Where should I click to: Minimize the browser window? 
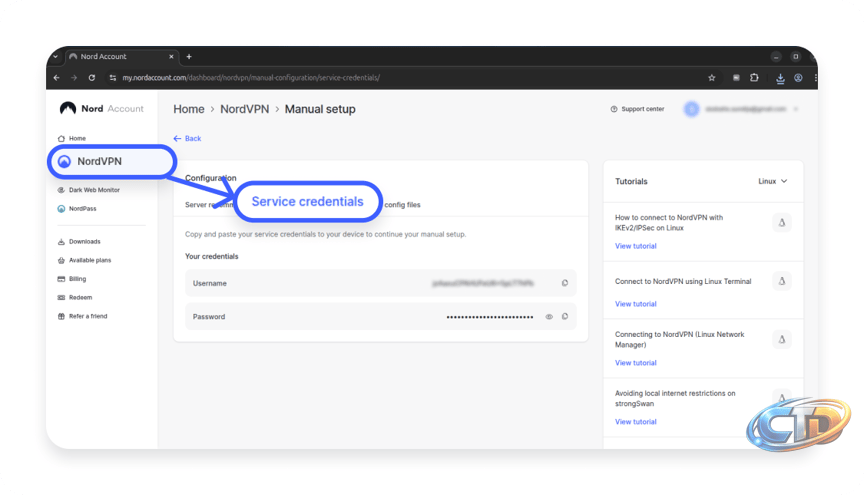pos(776,57)
